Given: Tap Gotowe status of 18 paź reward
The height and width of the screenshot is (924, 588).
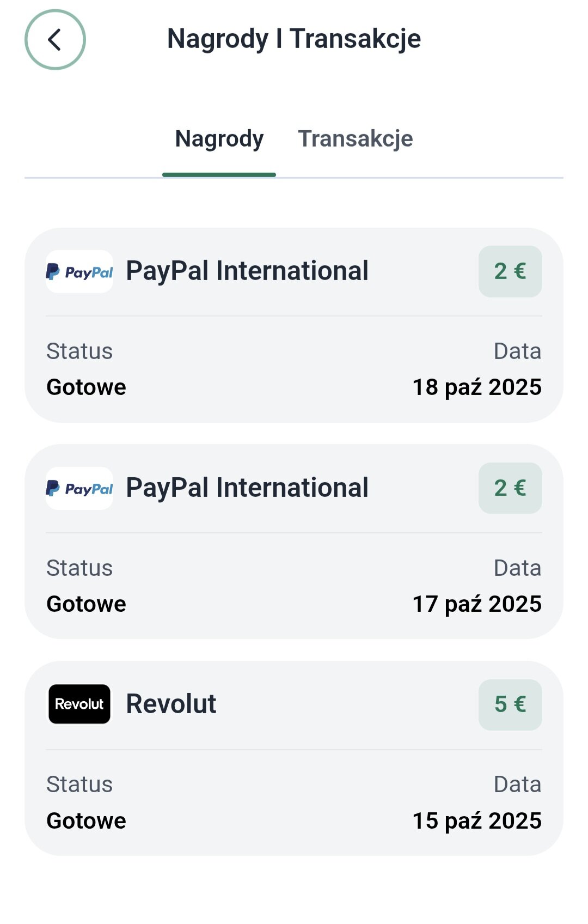Looking at the screenshot, I should tap(86, 387).
